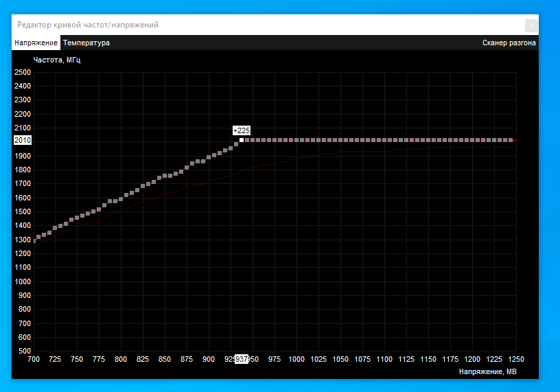Click the window title Редактор кривой частот/напряжений
Image resolution: width=560 pixels, height=392 pixels.
tap(88, 25)
